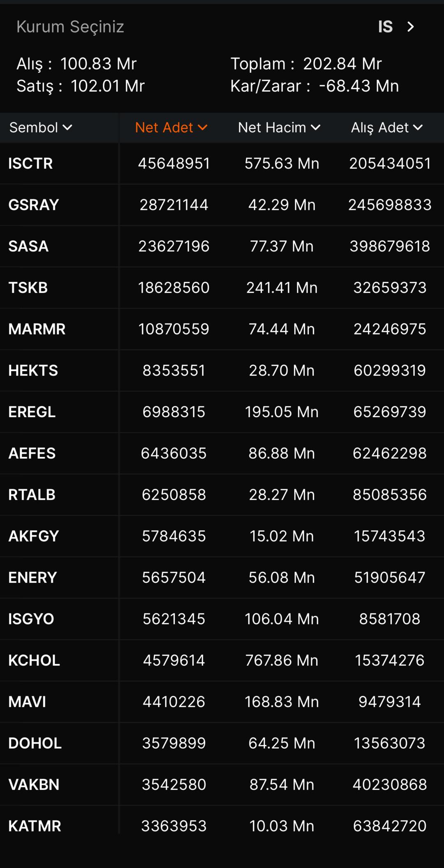
Task: Tap the Sembol sort chevron icon
Action: click(x=67, y=128)
